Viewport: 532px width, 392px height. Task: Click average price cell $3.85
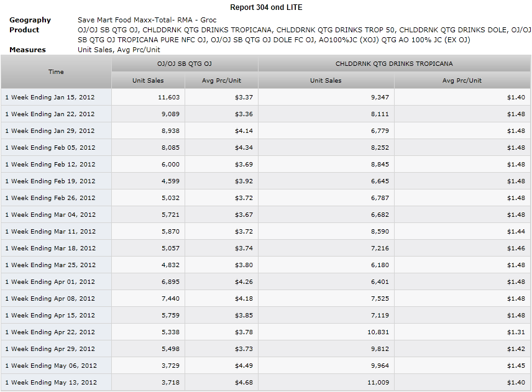[x=244, y=316]
